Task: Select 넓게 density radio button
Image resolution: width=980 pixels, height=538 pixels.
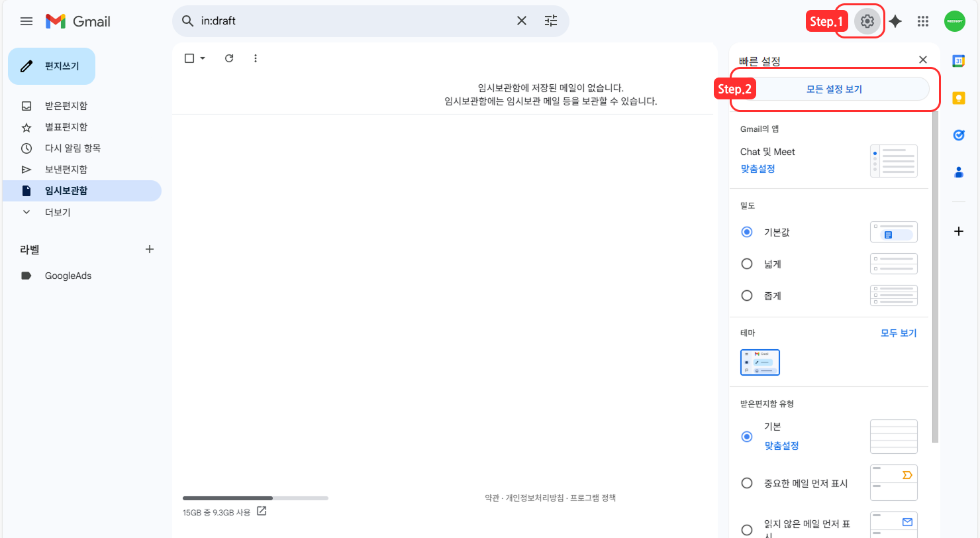Action: pos(747,264)
